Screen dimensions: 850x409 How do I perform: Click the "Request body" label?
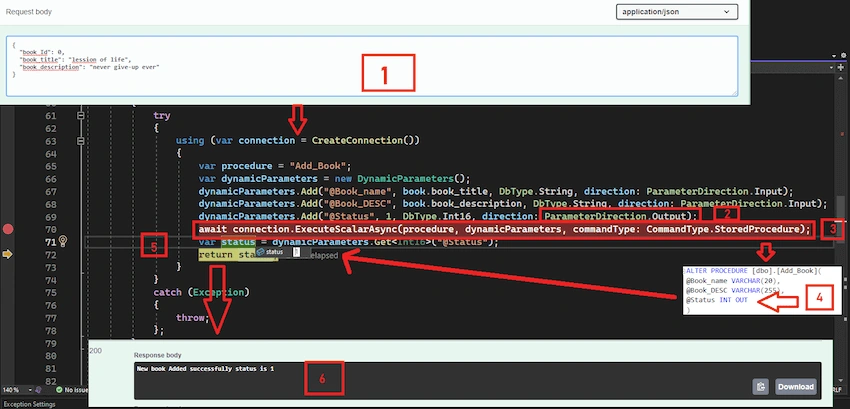[x=29, y=11]
